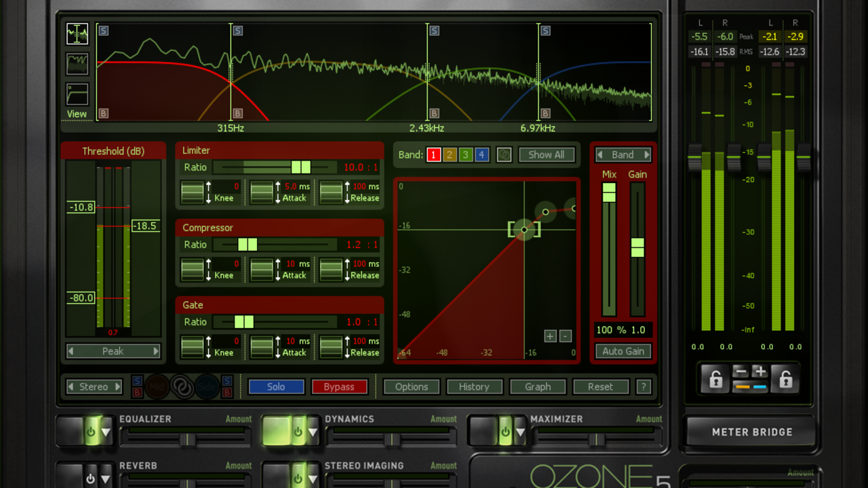Select Band 4
The width and height of the screenshot is (868, 488).
click(481, 155)
